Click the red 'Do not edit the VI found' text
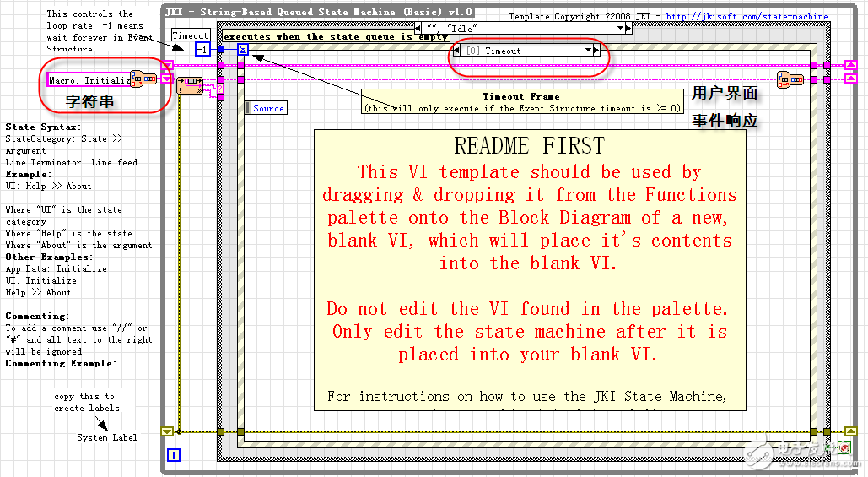Screen dimensions: 868x477 [527, 309]
